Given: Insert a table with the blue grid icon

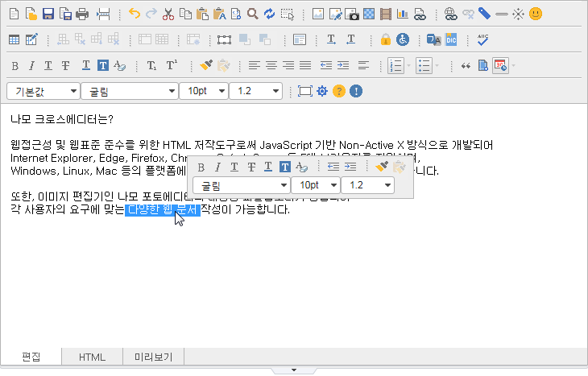Looking at the screenshot, I should (14, 39).
